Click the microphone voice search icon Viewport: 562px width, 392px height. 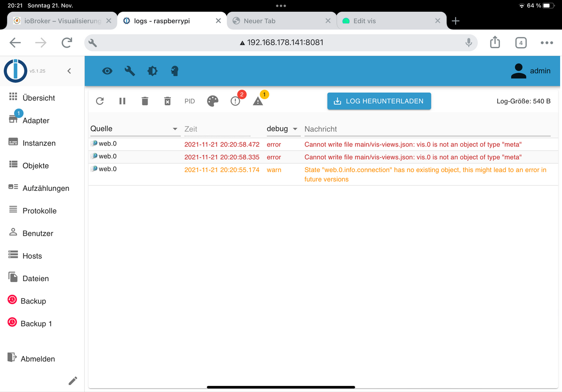pyautogui.click(x=468, y=43)
